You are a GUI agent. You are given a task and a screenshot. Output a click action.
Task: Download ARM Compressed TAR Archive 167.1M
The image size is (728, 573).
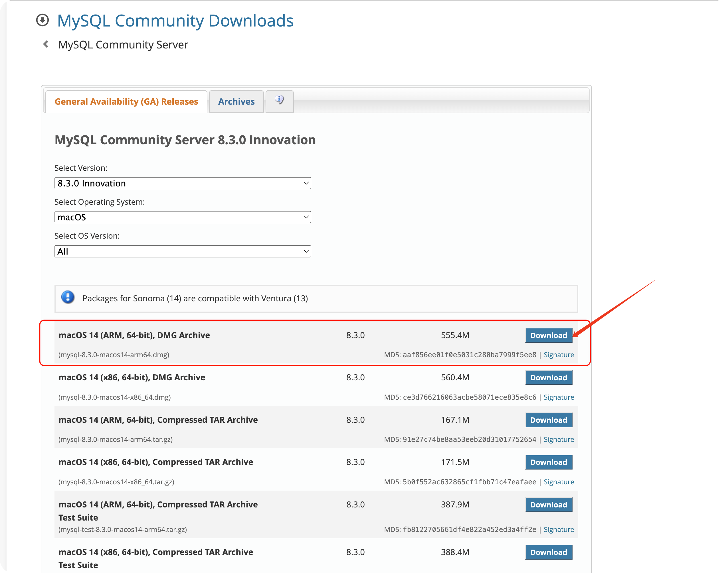coord(549,420)
